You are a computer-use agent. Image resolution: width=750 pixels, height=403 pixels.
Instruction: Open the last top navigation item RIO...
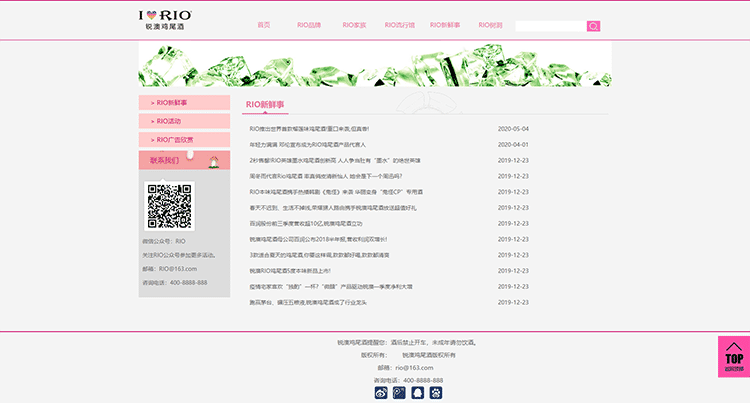(490, 25)
